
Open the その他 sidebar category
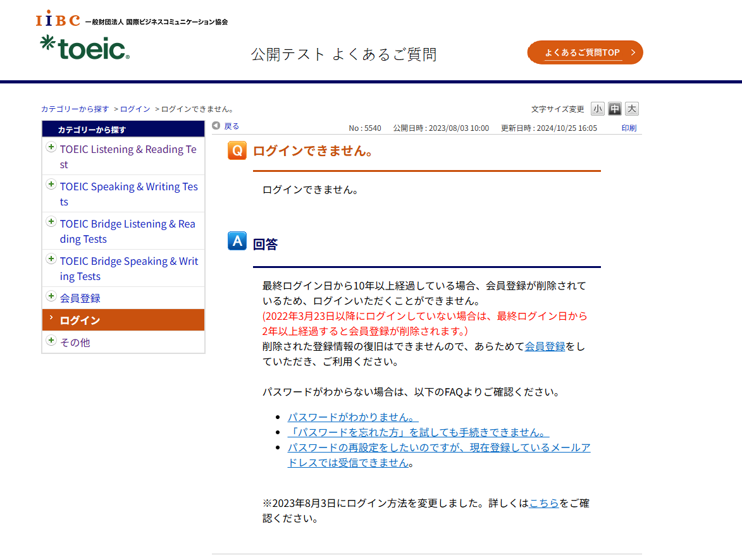(x=75, y=343)
